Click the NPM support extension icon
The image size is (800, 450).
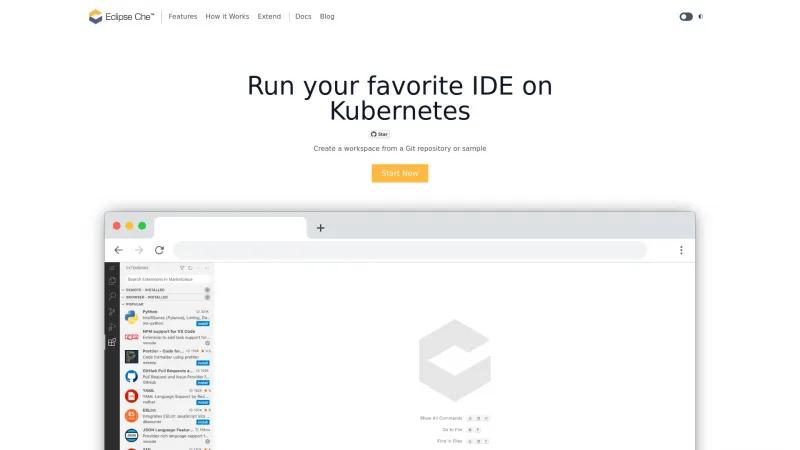click(131, 337)
